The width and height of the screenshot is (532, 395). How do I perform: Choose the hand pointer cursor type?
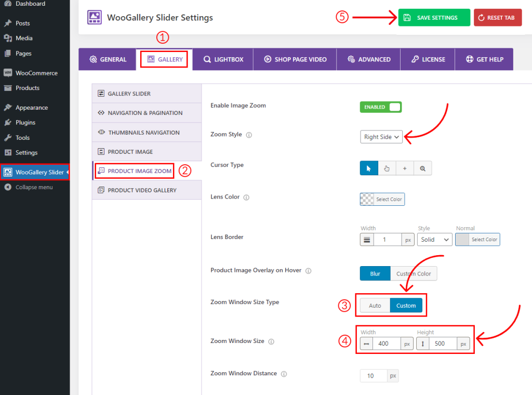pos(386,168)
